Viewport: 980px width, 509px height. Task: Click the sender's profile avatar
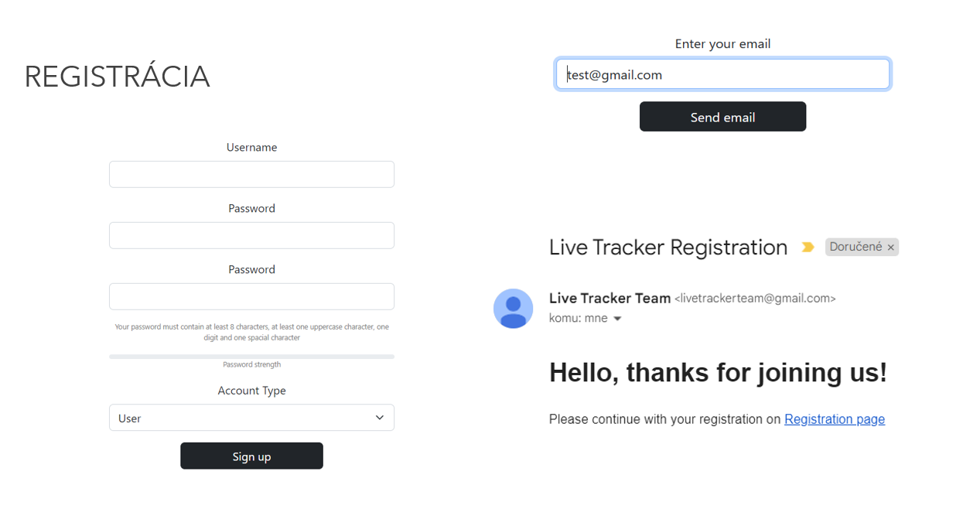pos(513,309)
